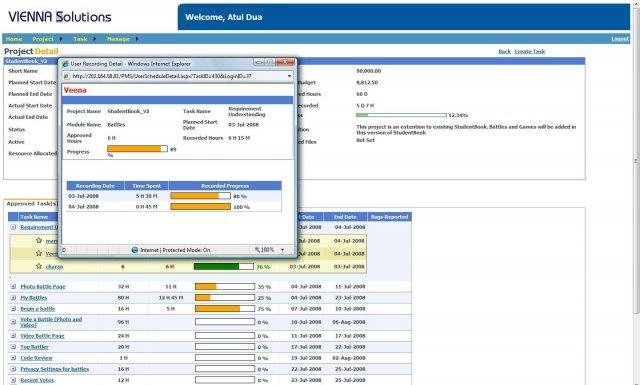Click the VIENNA Solutions logo
The image size is (640, 385).
(x=60, y=17)
